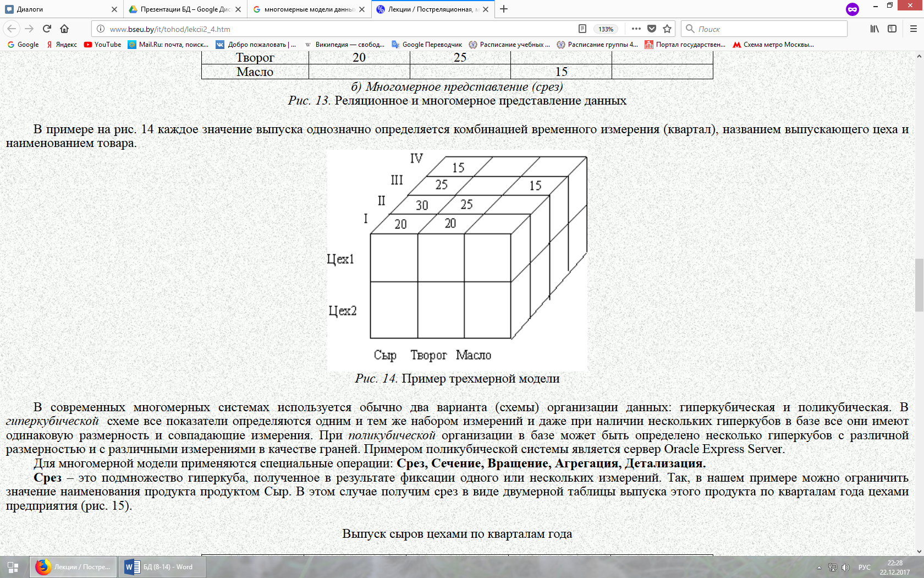The width and height of the screenshot is (924, 578).
Task: Open Google bookmark
Action: point(23,45)
